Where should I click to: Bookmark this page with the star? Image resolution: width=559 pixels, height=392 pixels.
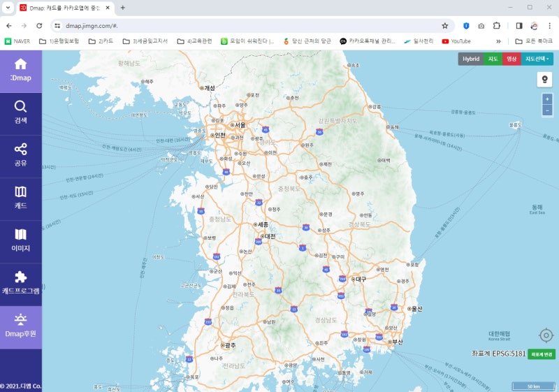(444, 26)
